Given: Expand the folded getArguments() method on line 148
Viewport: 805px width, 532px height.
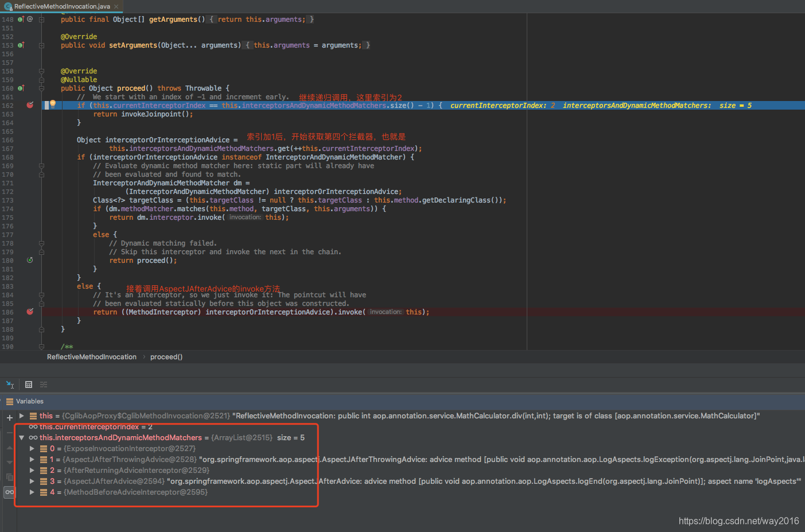Looking at the screenshot, I should coord(41,20).
